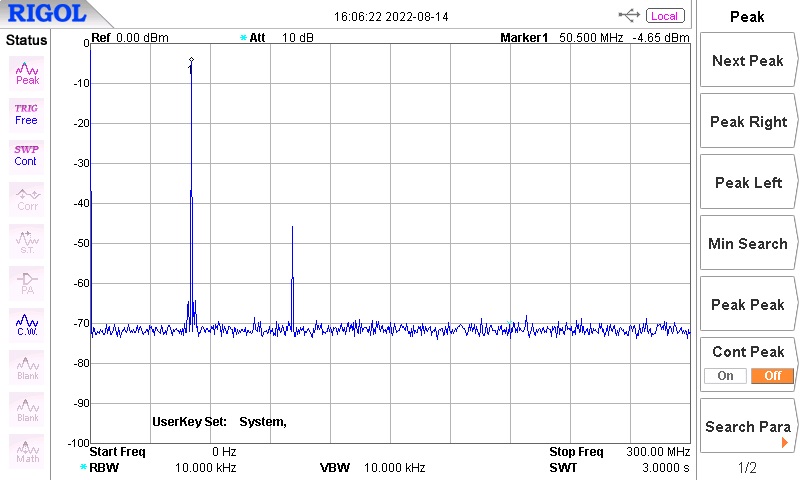
Task: Open the Search Para submenu
Action: [x=747, y=426]
